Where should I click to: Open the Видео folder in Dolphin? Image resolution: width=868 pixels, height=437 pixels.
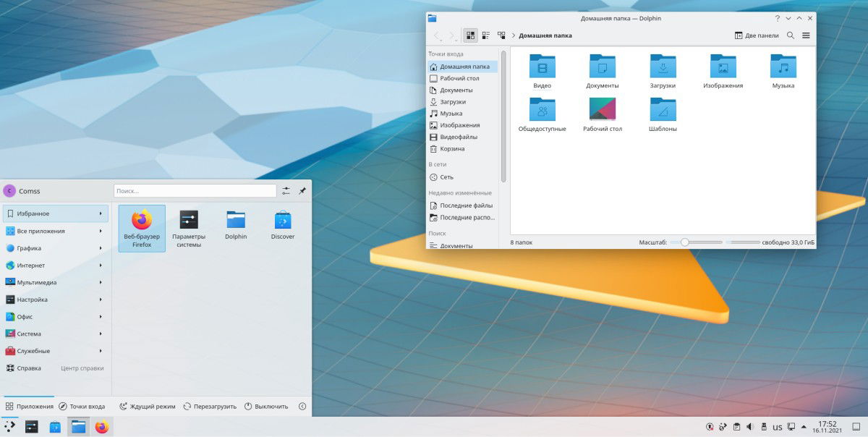coord(542,71)
